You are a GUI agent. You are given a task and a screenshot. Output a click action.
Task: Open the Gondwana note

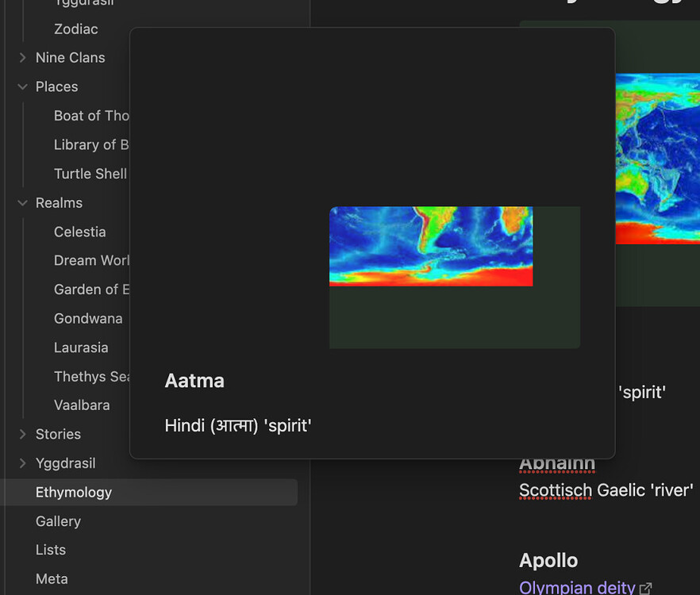pyautogui.click(x=88, y=318)
